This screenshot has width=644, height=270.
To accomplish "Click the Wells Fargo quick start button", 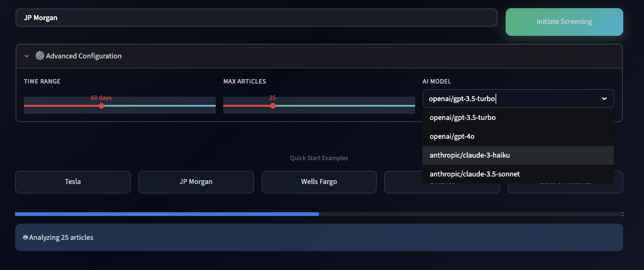I will pyautogui.click(x=319, y=181).
